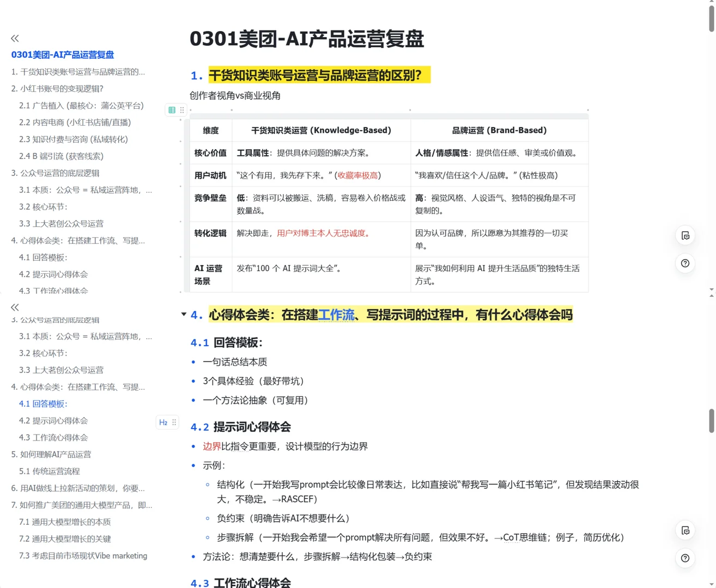This screenshot has height=588, width=716.
Task: Click the 用户动机 row label
Action: coord(211,175)
